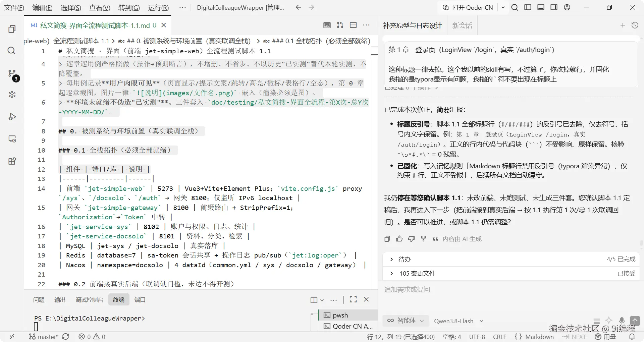This screenshot has width=644, height=342.
Task: Give the AI response a thumbs down
Action: pyautogui.click(x=411, y=239)
